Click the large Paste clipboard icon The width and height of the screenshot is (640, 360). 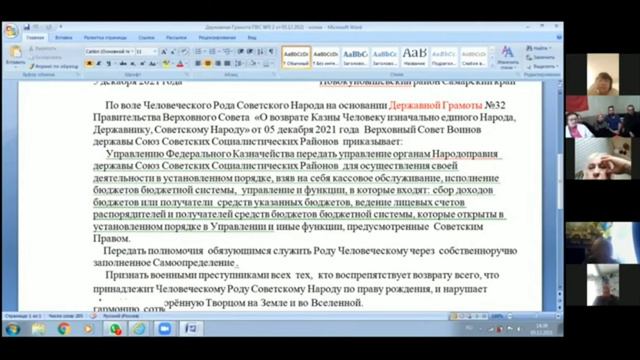pos(15,53)
